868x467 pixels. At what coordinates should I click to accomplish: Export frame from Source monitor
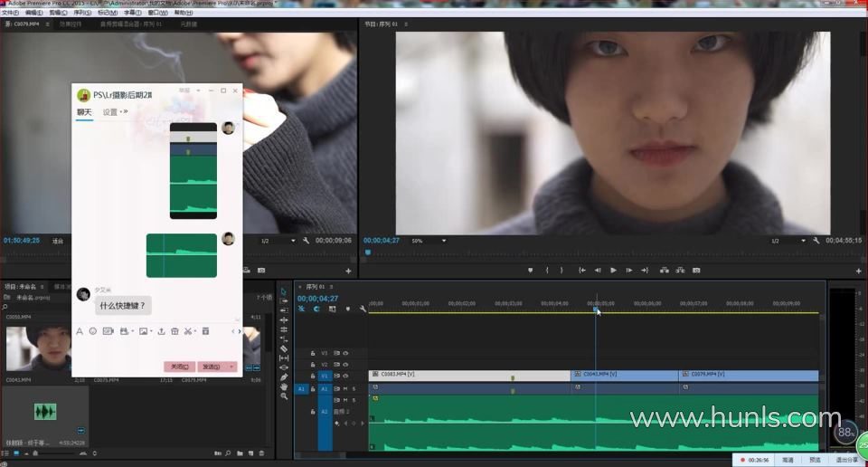[261, 271]
